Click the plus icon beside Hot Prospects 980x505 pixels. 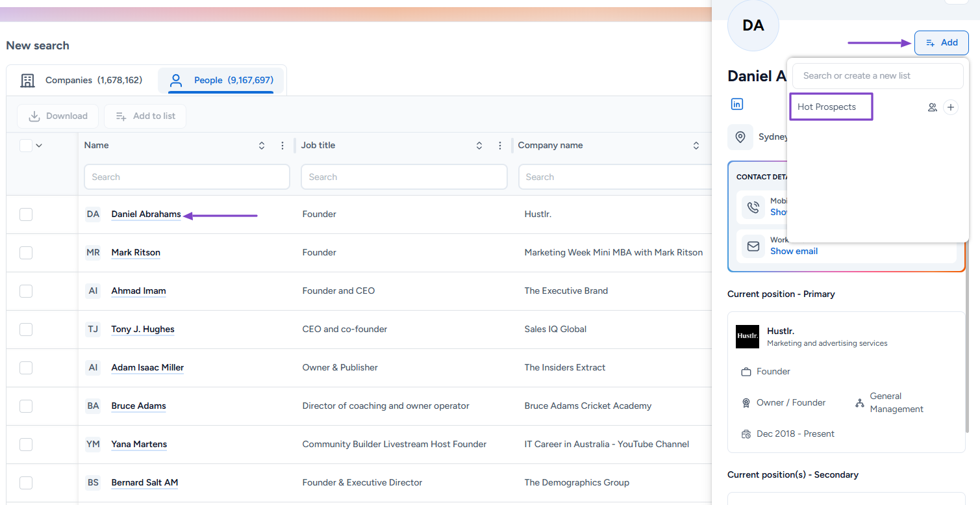[x=951, y=107]
